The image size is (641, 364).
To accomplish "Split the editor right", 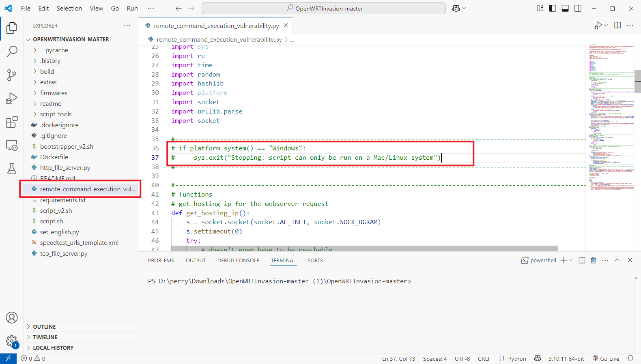I will pyautogui.click(x=617, y=25).
